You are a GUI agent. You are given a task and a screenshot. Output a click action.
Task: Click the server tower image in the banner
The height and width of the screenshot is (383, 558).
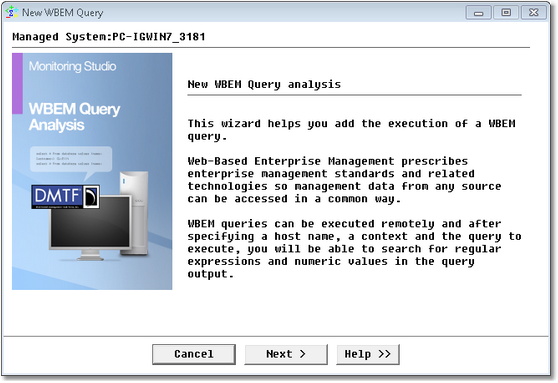[137, 213]
